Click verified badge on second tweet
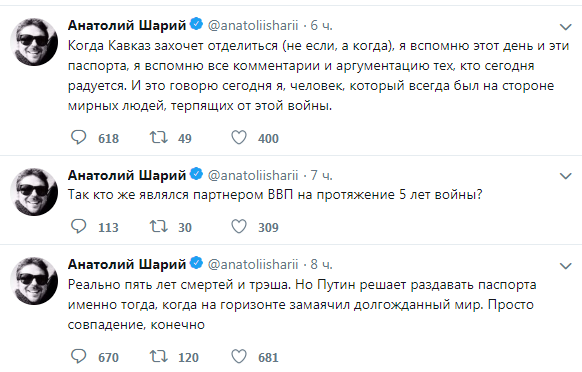This screenshot has width=582, height=372. tap(196, 173)
